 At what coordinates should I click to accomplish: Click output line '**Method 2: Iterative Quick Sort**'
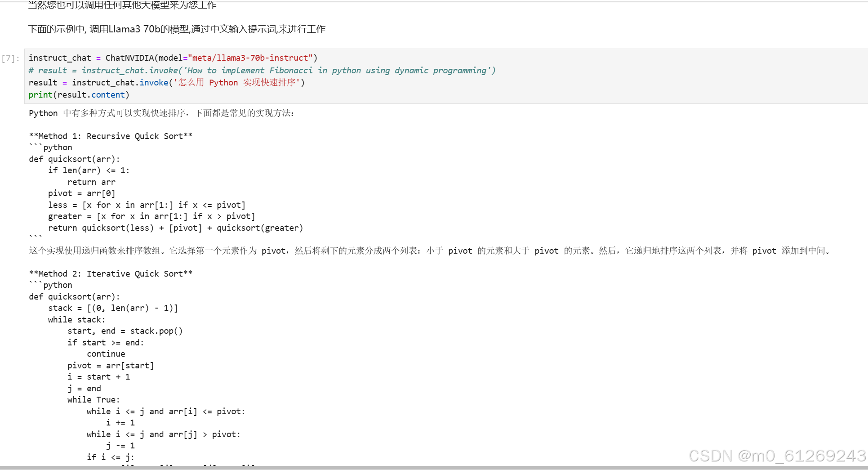click(111, 274)
